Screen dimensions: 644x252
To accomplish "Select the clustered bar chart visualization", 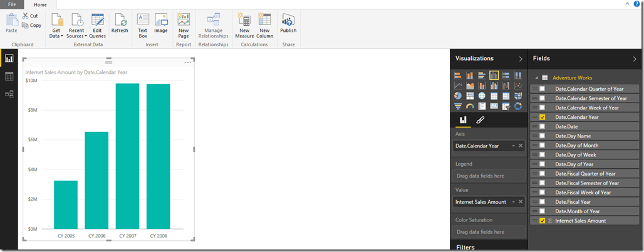I will click(482, 76).
